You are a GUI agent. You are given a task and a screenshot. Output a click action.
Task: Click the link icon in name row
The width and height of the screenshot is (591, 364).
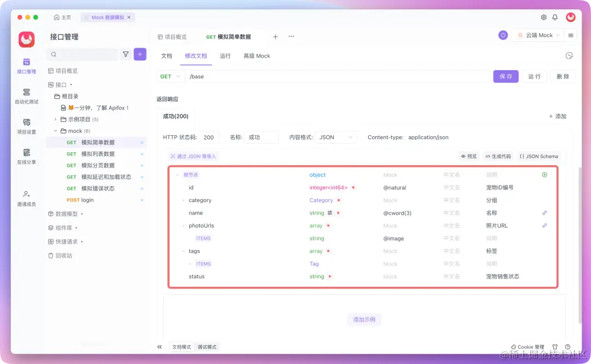pos(544,213)
